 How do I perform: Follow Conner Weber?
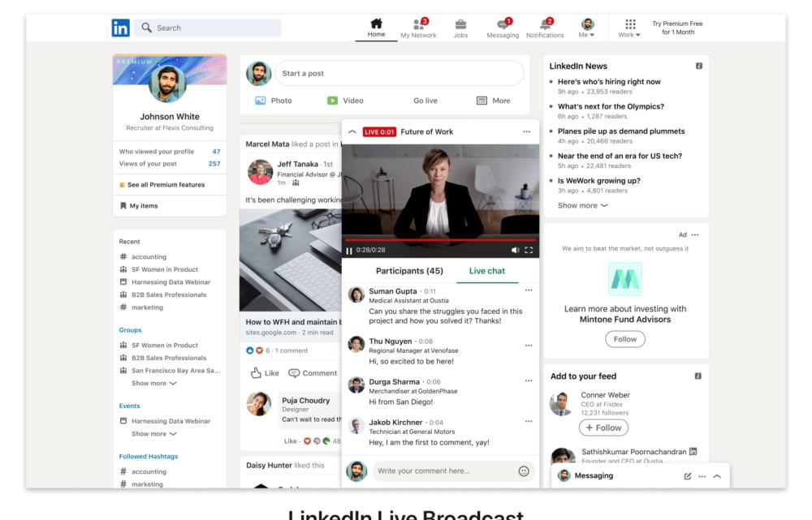pyautogui.click(x=604, y=428)
